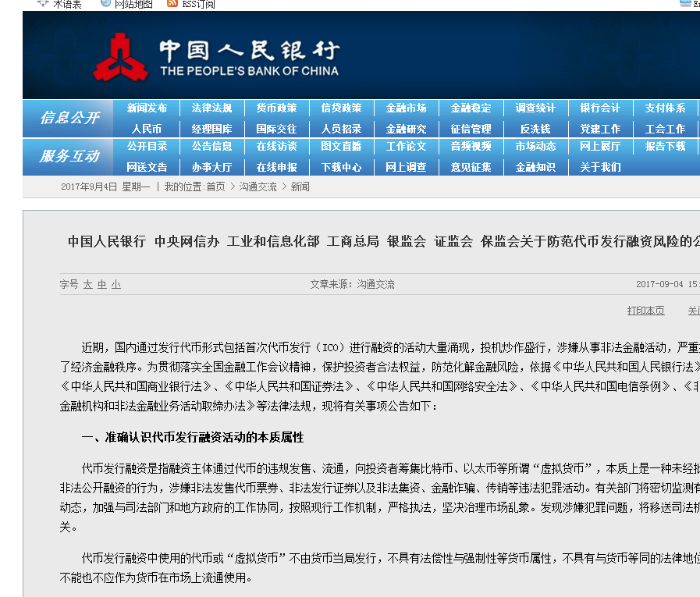Set font size to 大
Screen dimensions: 700x597
pos(88,284)
